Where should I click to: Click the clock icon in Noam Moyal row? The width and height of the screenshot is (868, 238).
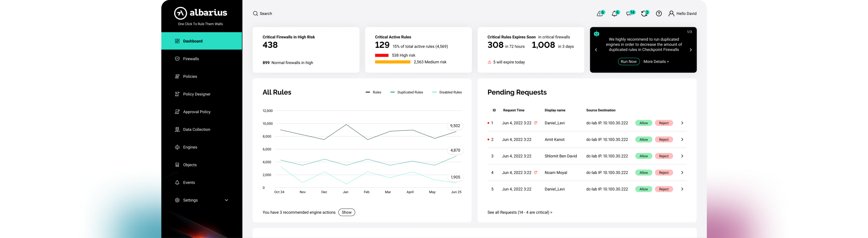[536, 172]
